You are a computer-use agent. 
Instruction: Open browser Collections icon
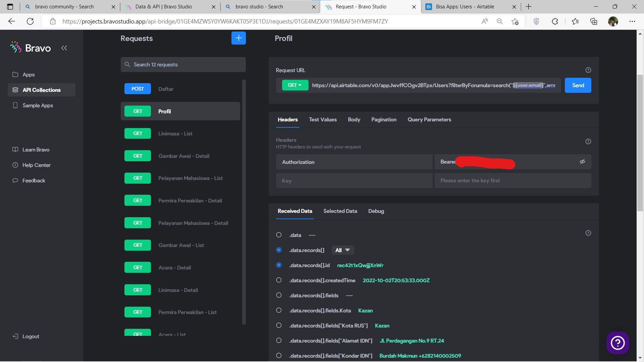594,21
